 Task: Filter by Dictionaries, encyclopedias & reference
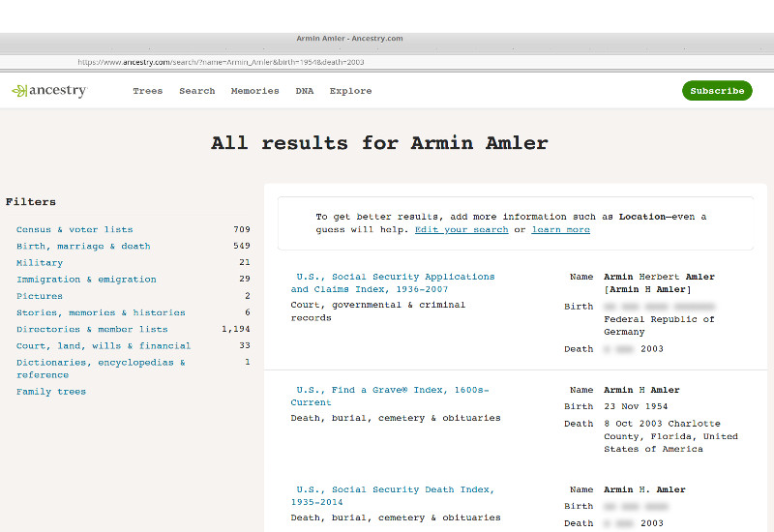[x=101, y=369]
